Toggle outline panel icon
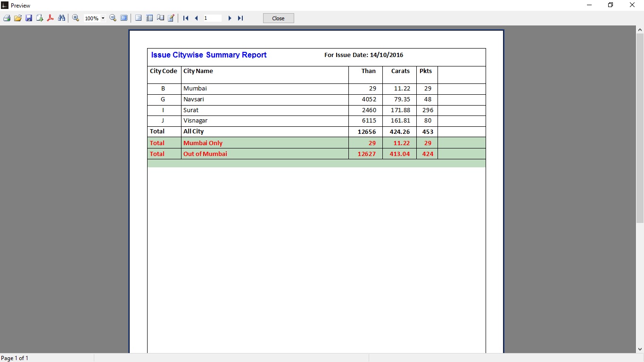This screenshot has width=644, height=362. 139,18
